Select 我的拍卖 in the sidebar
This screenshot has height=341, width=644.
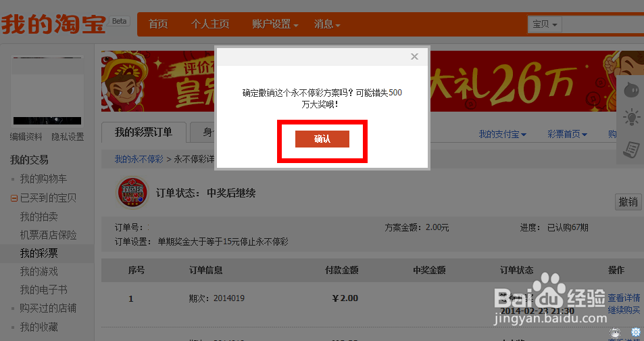point(39,217)
